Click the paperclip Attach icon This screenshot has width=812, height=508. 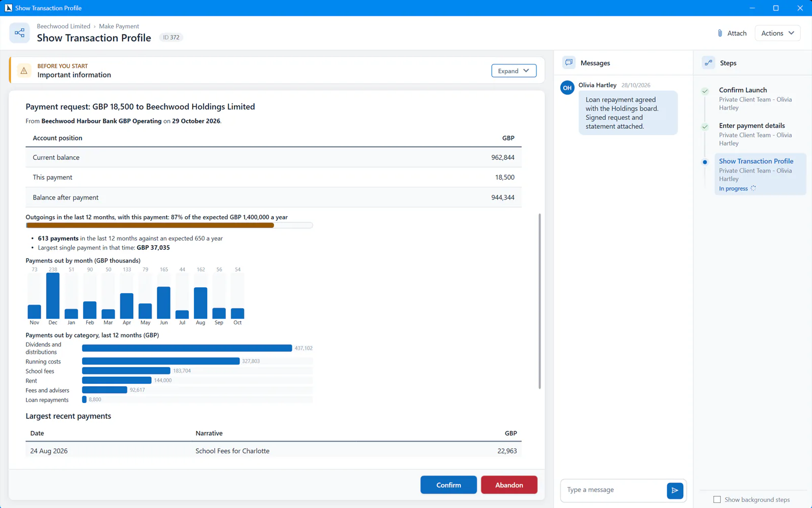point(720,33)
